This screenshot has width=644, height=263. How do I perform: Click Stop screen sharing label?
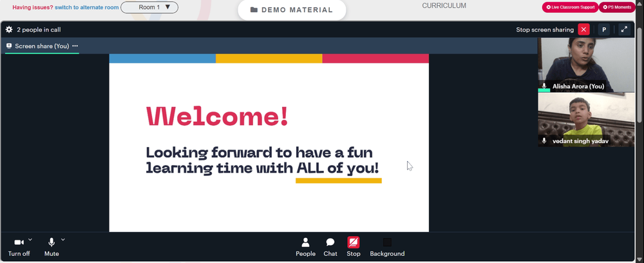pyautogui.click(x=545, y=30)
